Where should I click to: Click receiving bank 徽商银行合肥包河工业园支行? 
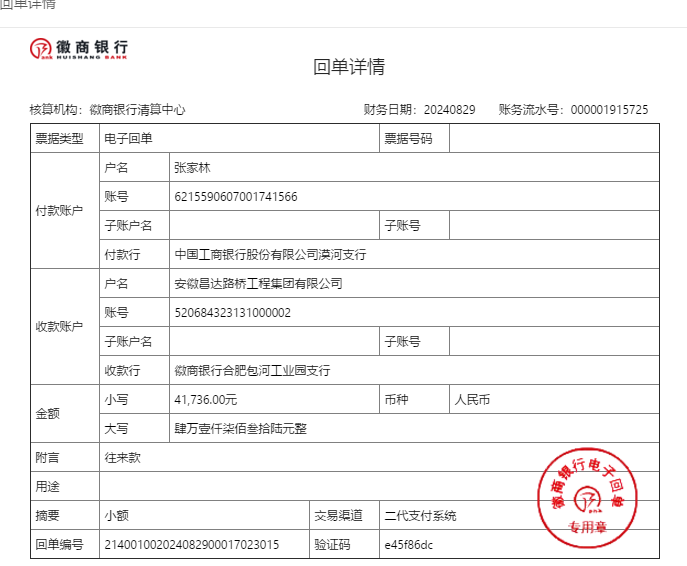(x=252, y=371)
